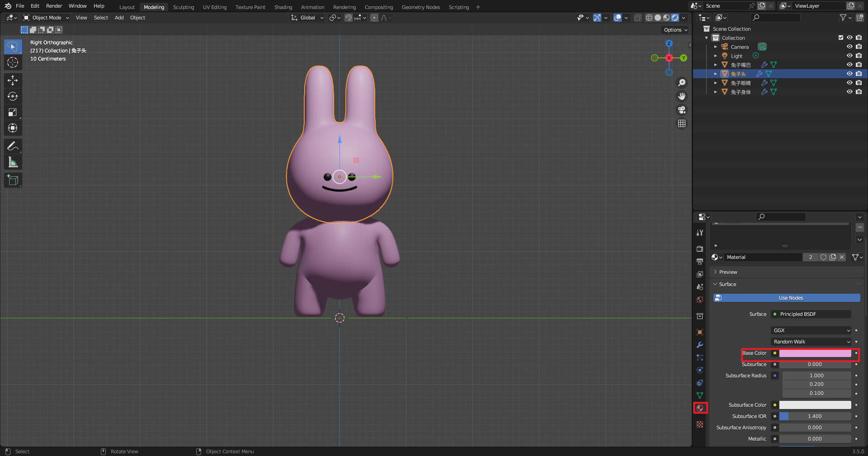Select the Annotate tool
Screen dimensions: 868x456
13,146
